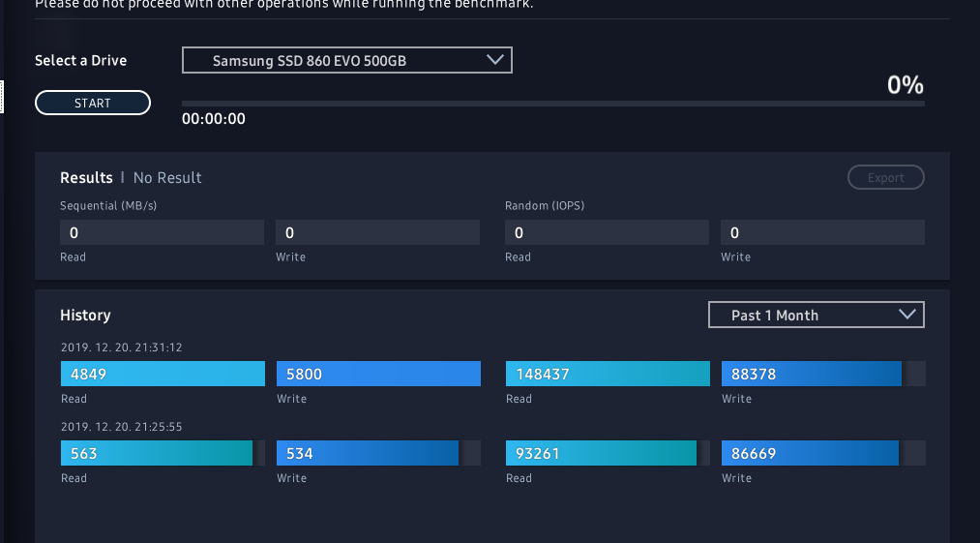The height and width of the screenshot is (543, 980).
Task: Click the Random Write IOPS result field
Action: [x=822, y=232]
